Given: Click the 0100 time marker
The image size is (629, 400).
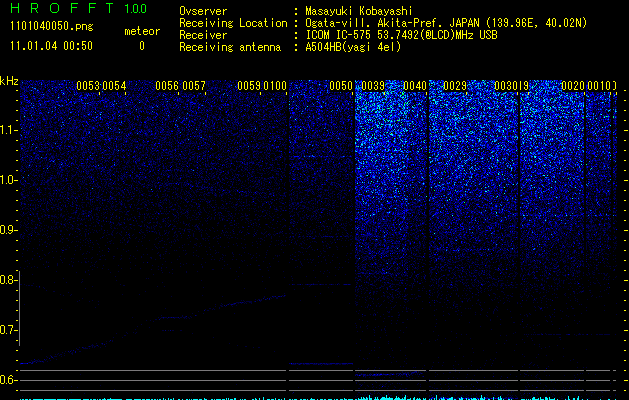Looking at the screenshot, I should [x=275, y=86].
